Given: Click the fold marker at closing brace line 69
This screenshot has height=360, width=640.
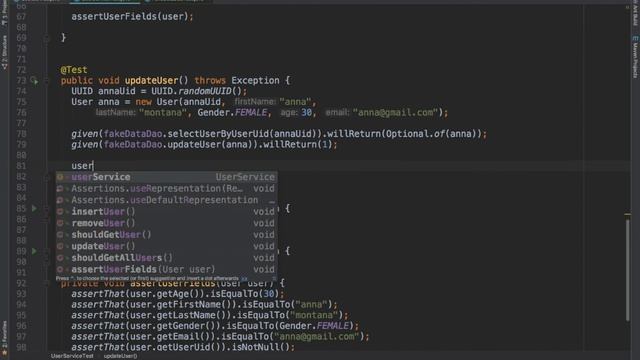Looking at the screenshot, I should click(x=46, y=38).
